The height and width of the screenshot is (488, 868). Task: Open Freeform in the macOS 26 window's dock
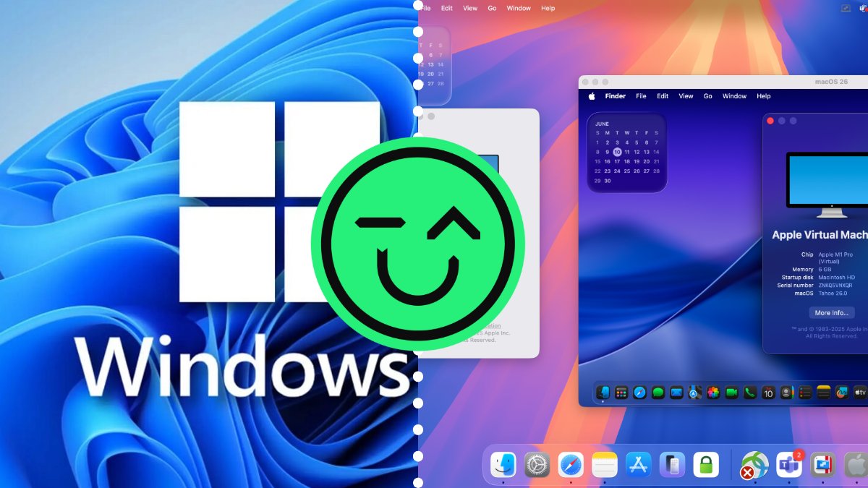(841, 393)
